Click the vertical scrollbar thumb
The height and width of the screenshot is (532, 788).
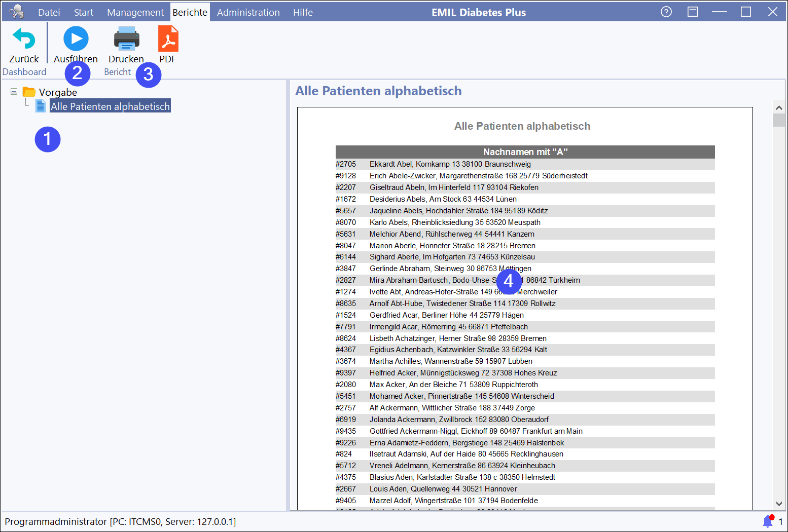pyautogui.click(x=779, y=120)
